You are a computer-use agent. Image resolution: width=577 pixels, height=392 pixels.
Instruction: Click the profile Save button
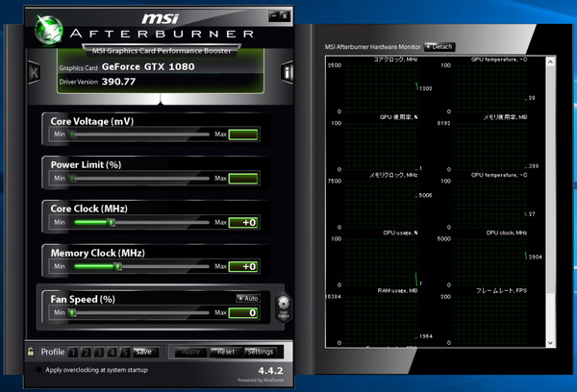click(x=146, y=352)
